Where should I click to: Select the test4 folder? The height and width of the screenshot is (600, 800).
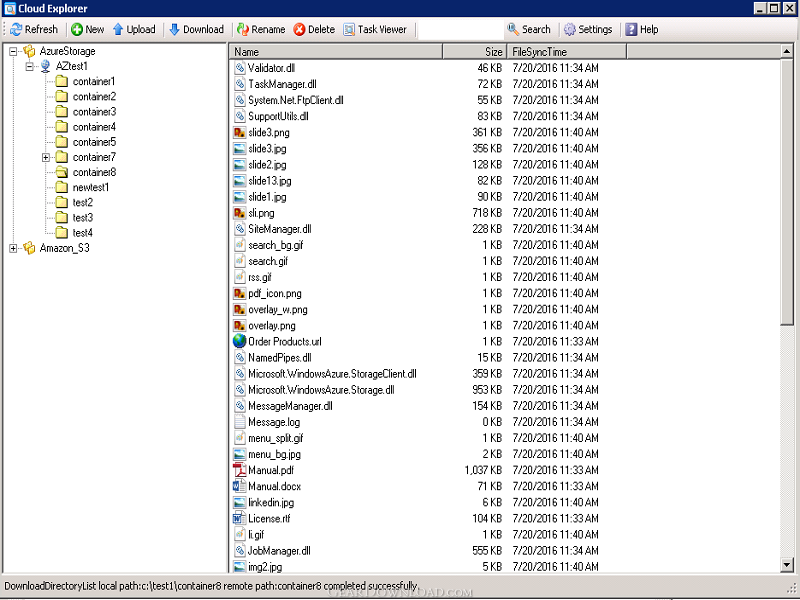pyautogui.click(x=83, y=233)
